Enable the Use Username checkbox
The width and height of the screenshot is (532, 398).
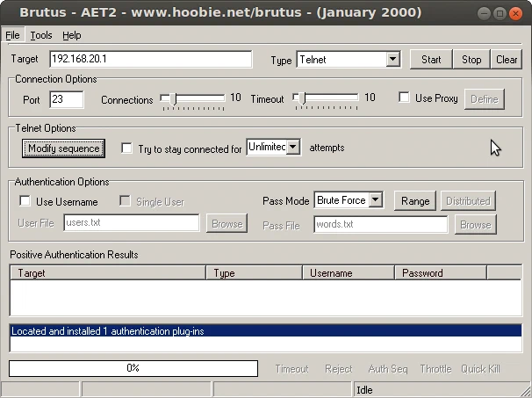click(25, 200)
